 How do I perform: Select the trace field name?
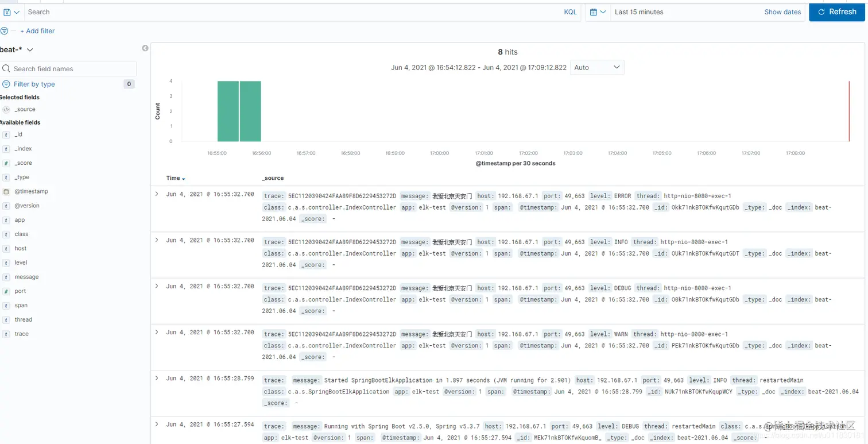21,334
